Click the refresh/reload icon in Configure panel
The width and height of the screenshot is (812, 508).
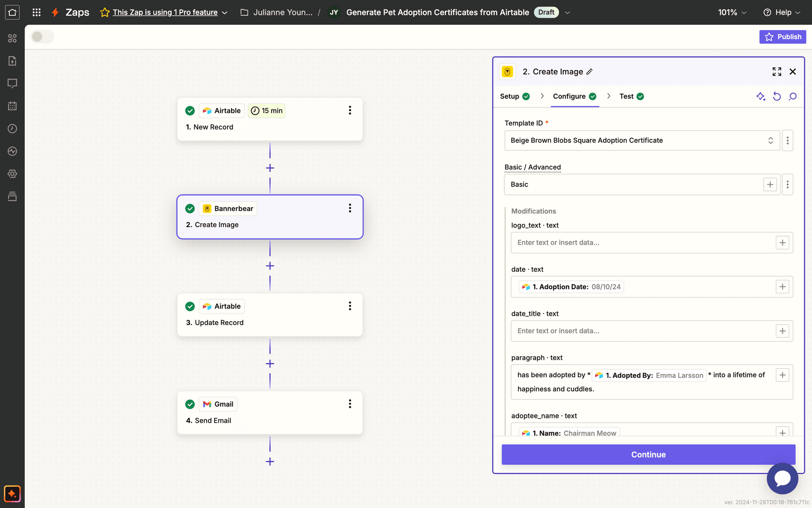point(776,97)
